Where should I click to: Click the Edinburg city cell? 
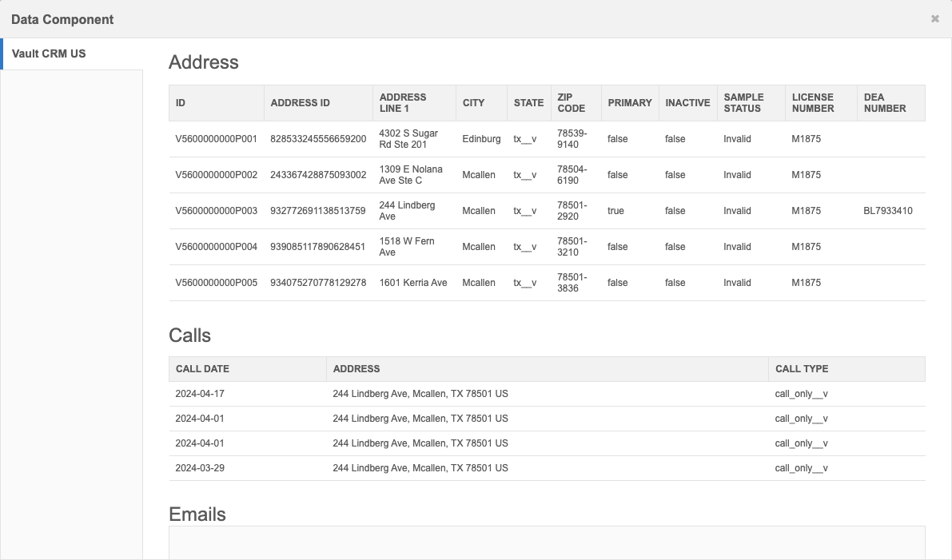click(x=481, y=139)
